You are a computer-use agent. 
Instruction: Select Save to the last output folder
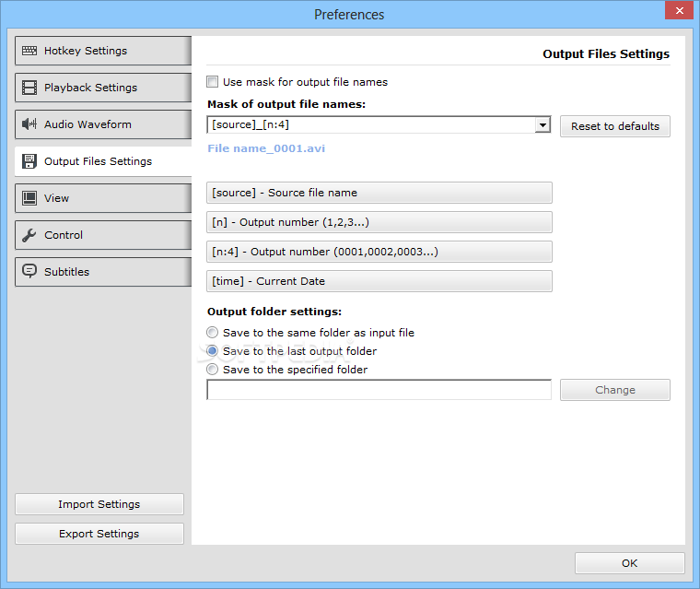[213, 351]
